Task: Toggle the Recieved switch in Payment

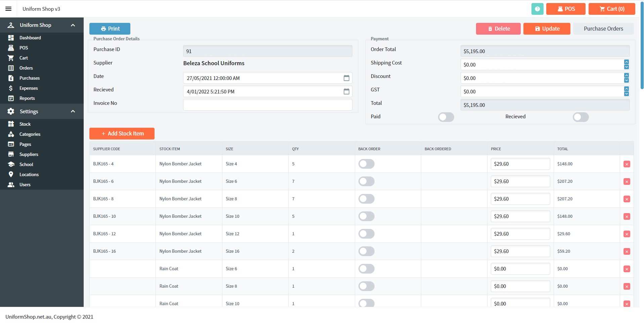Action: point(581,117)
